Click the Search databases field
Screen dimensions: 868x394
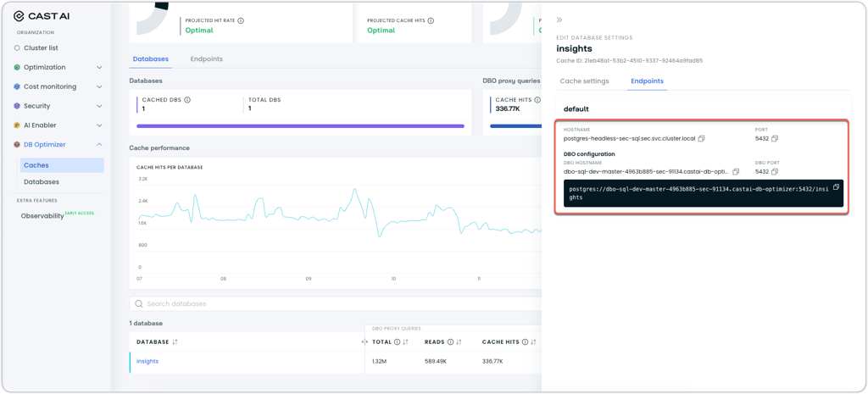(x=335, y=304)
